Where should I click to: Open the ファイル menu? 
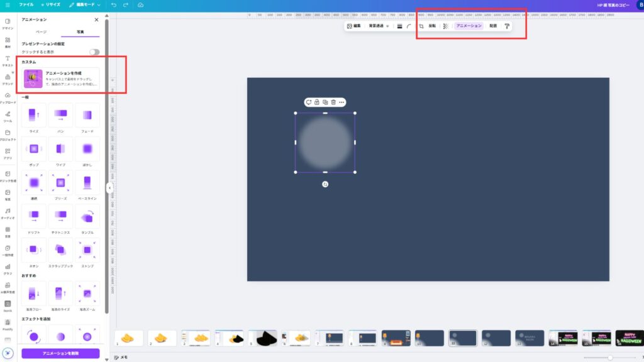[26, 4]
